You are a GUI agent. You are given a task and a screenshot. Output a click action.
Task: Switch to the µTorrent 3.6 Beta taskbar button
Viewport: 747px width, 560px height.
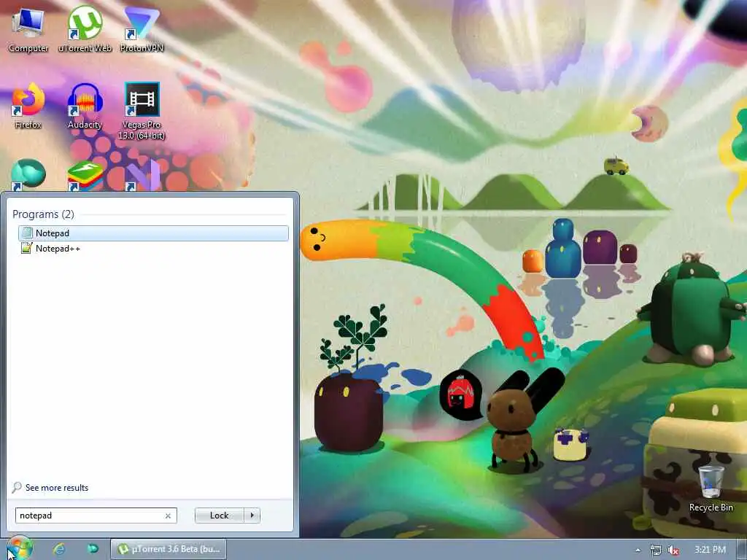(x=169, y=549)
